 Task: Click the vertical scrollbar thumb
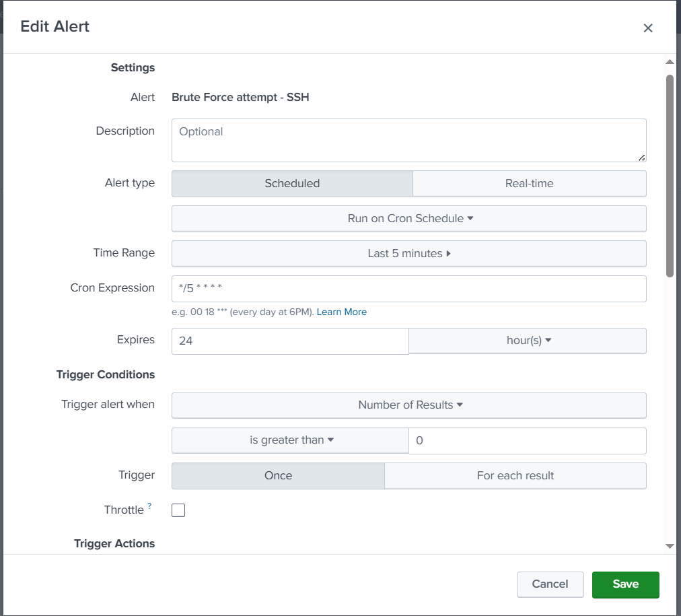tap(670, 176)
